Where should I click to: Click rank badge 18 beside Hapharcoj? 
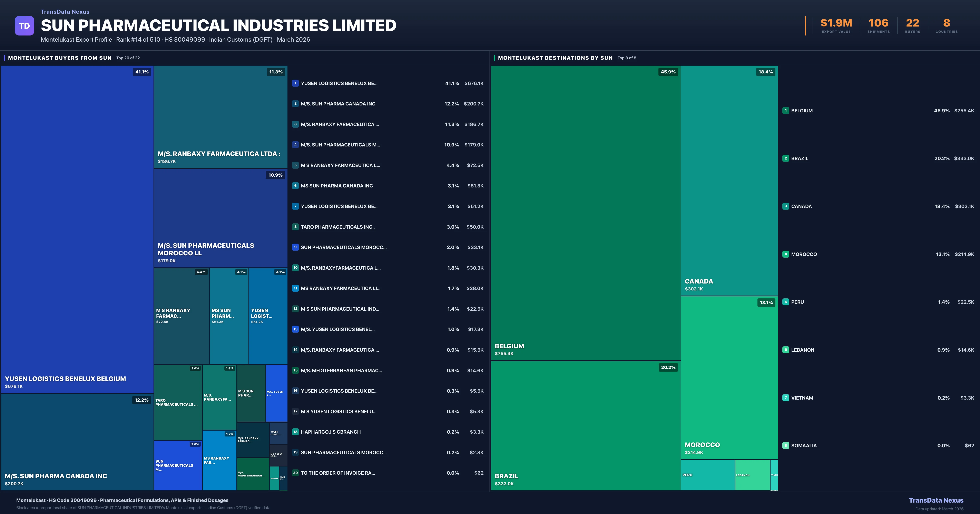tap(295, 432)
